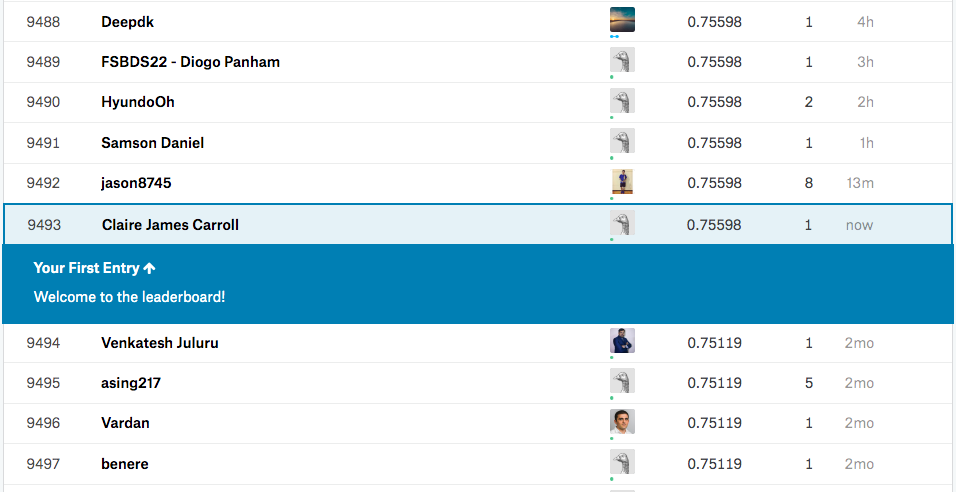Screen dimensions: 956x492
Task: Go to the jason8745 team entry
Action: click(x=136, y=183)
